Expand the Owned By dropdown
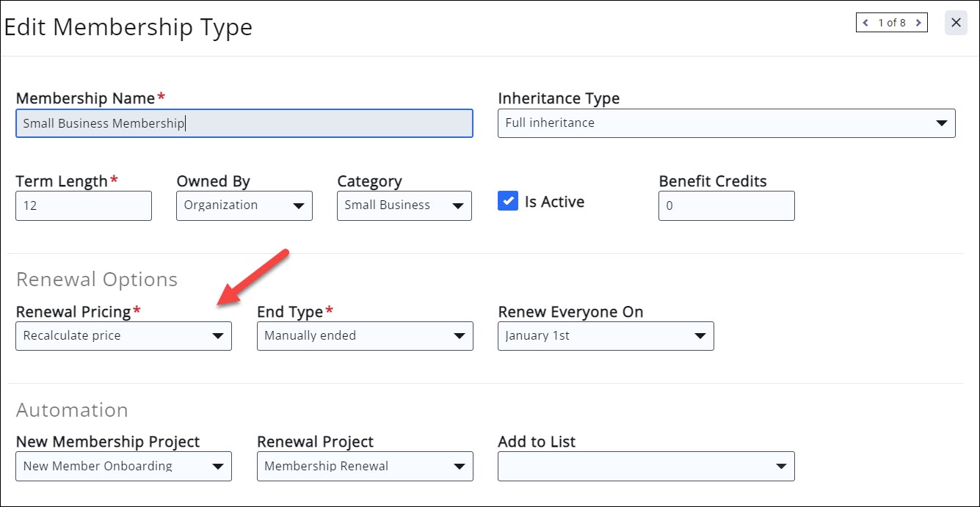980x507 pixels. (244, 205)
